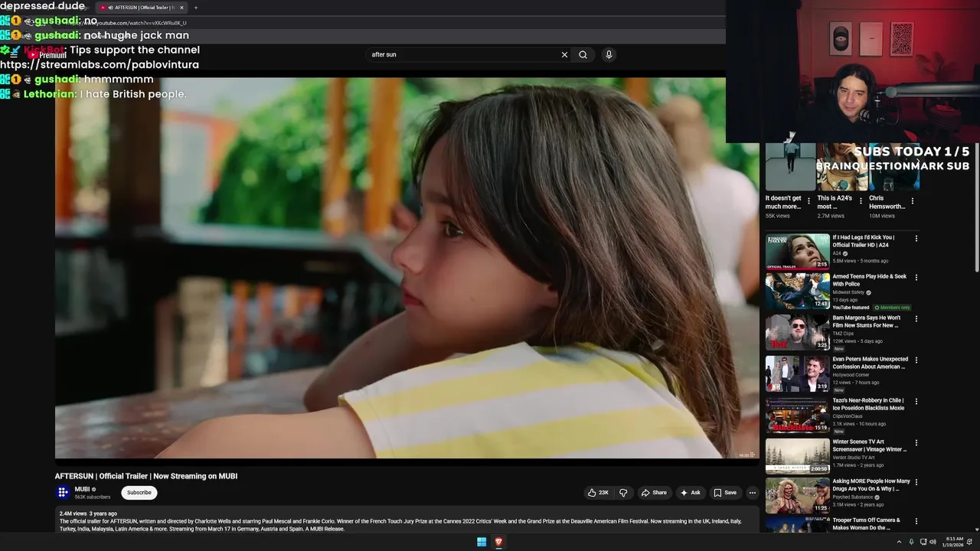Open more actions menu below the video
The height and width of the screenshot is (551, 980).
click(x=752, y=493)
